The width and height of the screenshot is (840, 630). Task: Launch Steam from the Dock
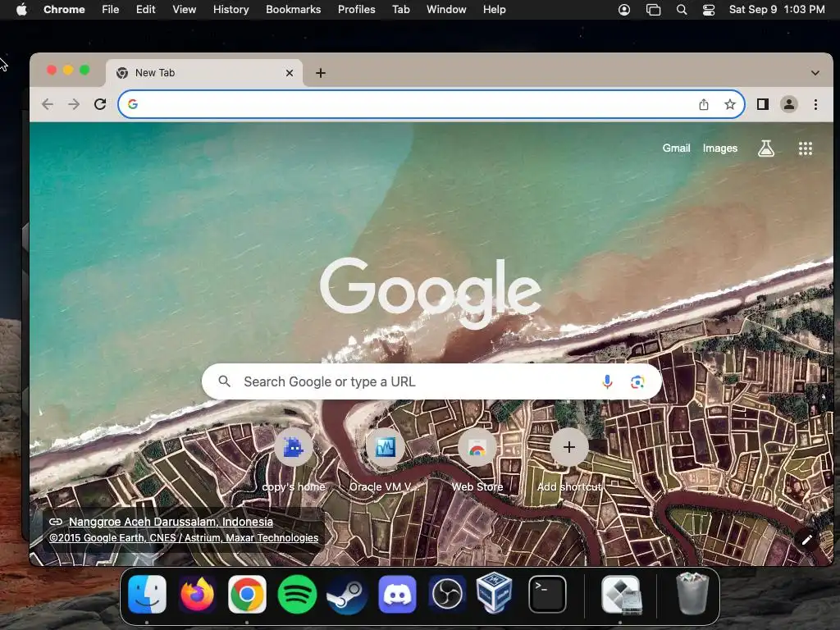click(x=347, y=594)
